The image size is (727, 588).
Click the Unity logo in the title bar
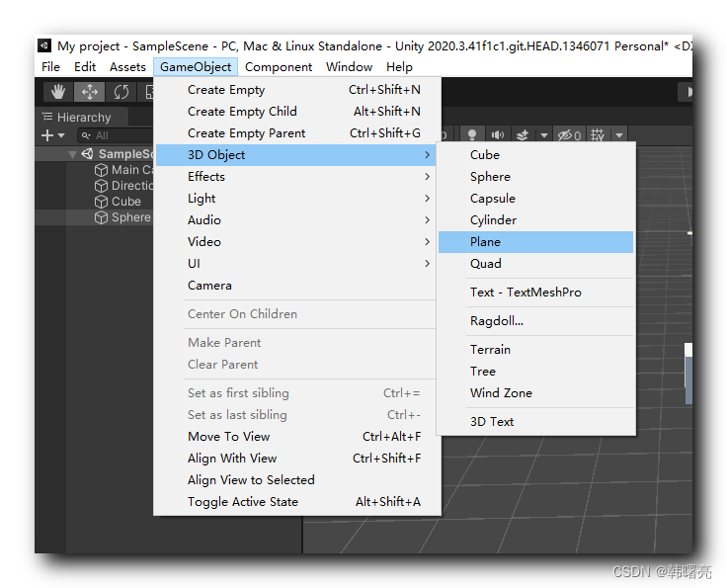pyautogui.click(x=44, y=45)
